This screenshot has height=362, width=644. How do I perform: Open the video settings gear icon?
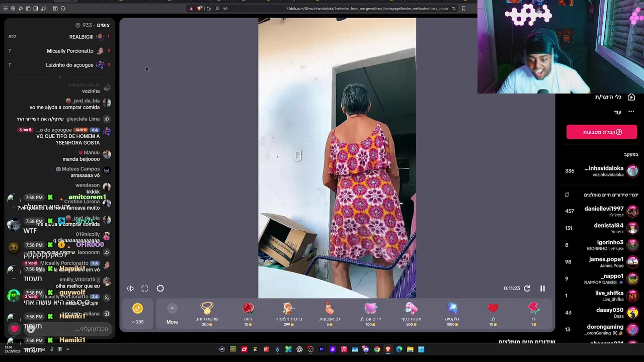160,289
